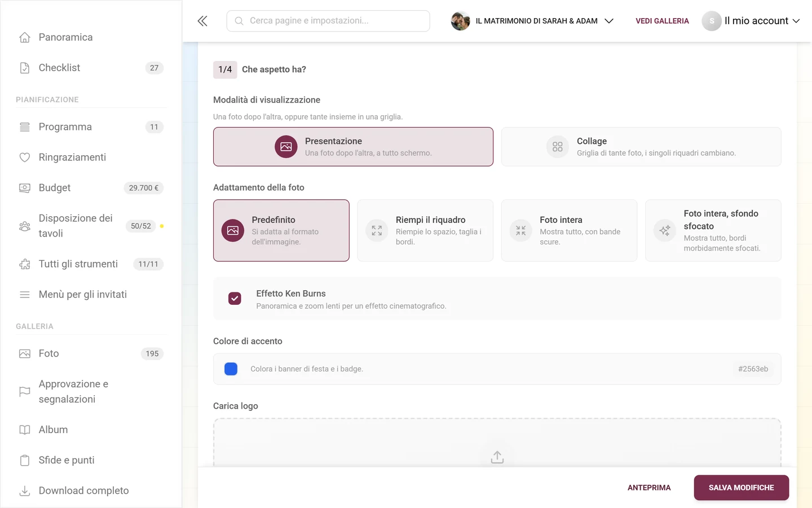Click Download completo arrow icon
Viewport: 812px width, 508px height.
click(x=25, y=491)
